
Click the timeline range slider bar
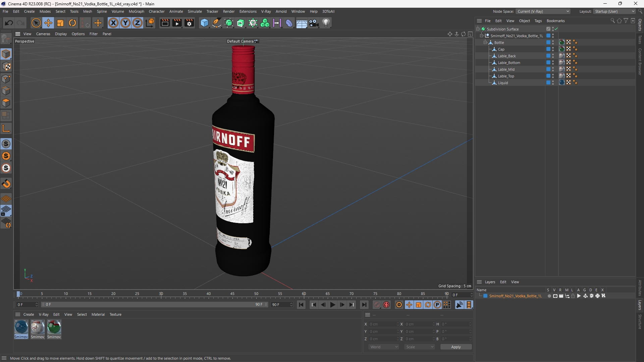(x=154, y=304)
